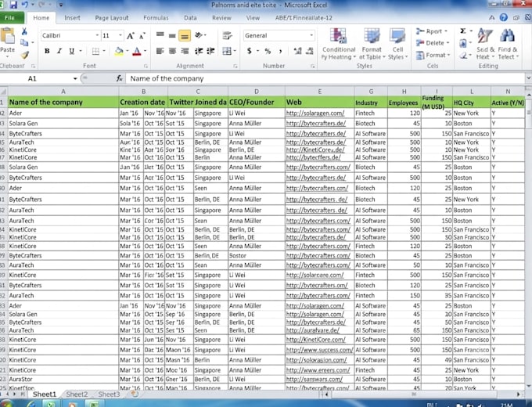This screenshot has height=407, width=532.
Task: Click the AutoSum sigma icon
Action: coord(463,31)
